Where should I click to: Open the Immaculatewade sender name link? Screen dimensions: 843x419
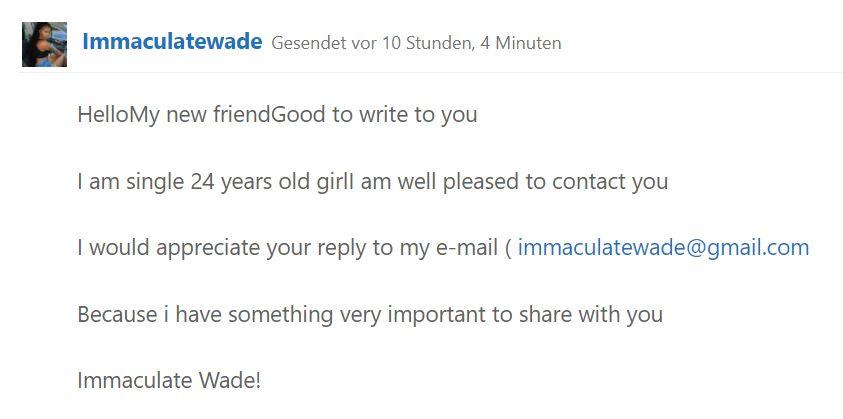(172, 42)
